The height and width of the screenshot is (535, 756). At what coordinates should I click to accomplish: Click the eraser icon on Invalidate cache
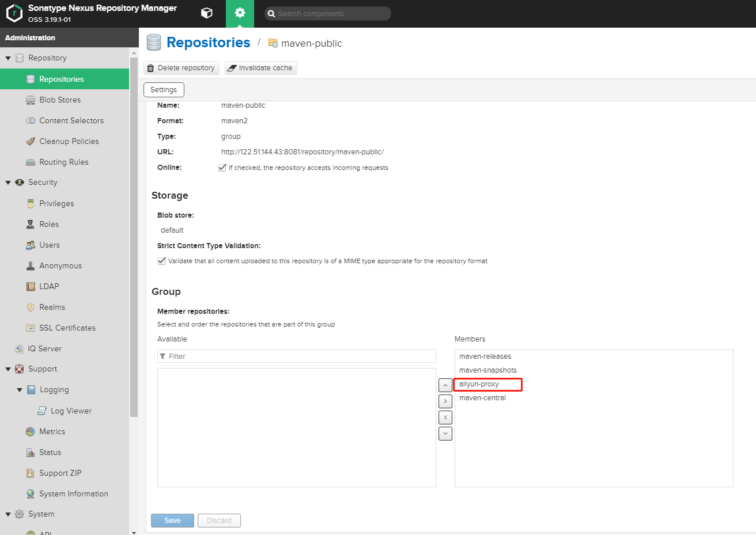pos(232,68)
